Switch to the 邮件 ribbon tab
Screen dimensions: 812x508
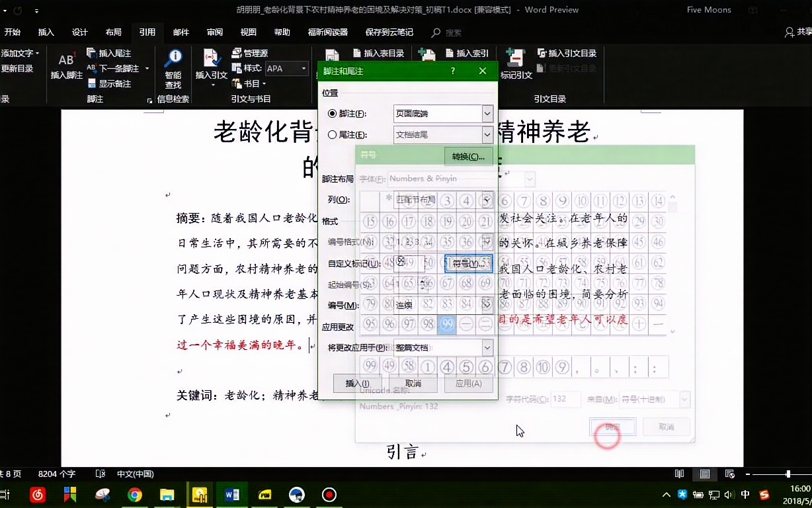181,31
